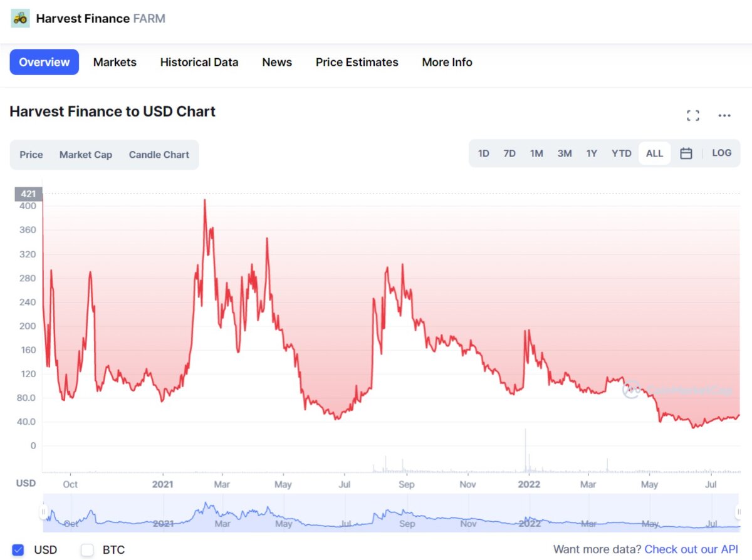Select the ALL time range
The width and height of the screenshot is (752, 560).
point(654,153)
